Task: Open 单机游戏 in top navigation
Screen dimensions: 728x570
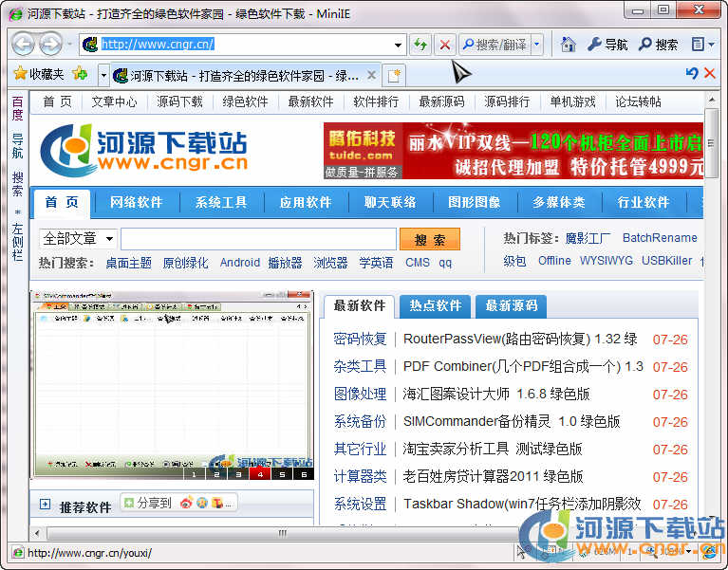Action: click(x=573, y=101)
